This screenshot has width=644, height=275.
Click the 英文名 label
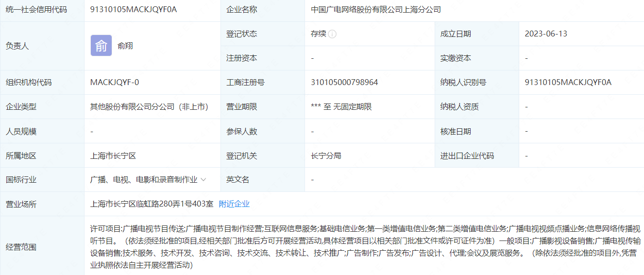point(238,180)
